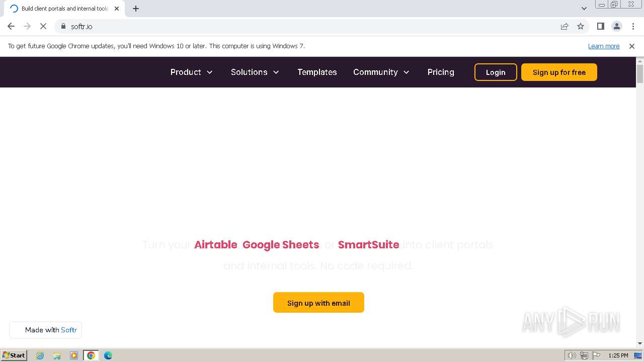Open the Chrome profile avatar

(616, 26)
